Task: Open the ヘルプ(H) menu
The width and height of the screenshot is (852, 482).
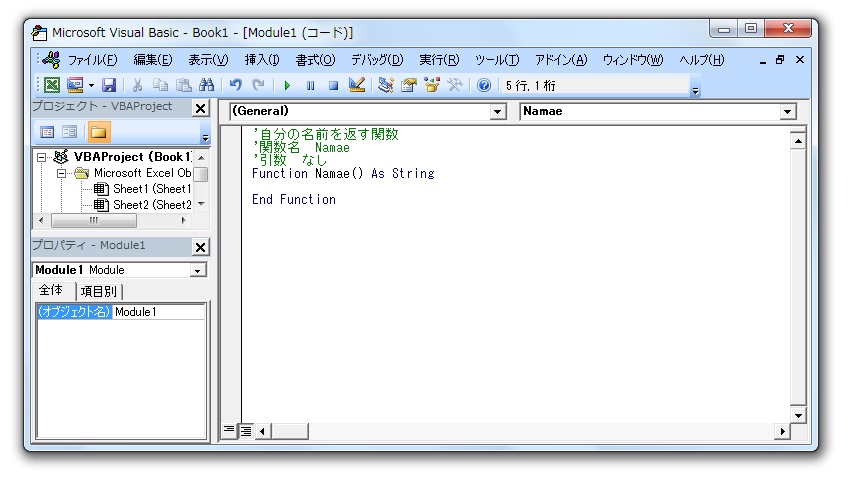Action: tap(702, 60)
